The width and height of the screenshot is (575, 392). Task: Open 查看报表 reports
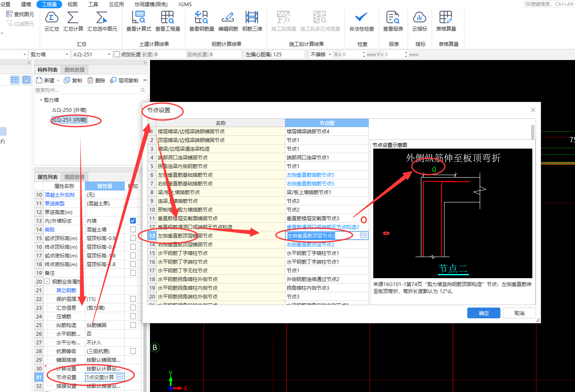click(393, 21)
